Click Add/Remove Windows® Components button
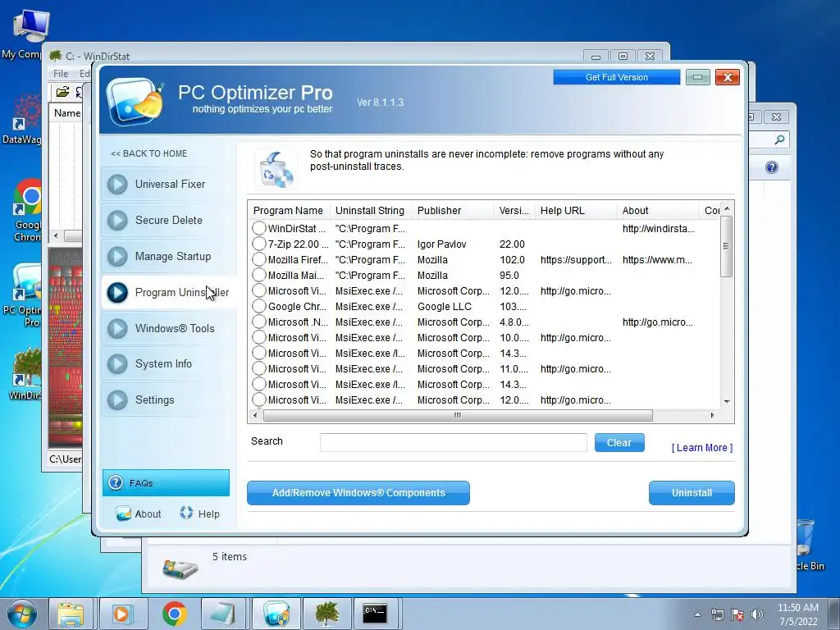 pyautogui.click(x=358, y=493)
